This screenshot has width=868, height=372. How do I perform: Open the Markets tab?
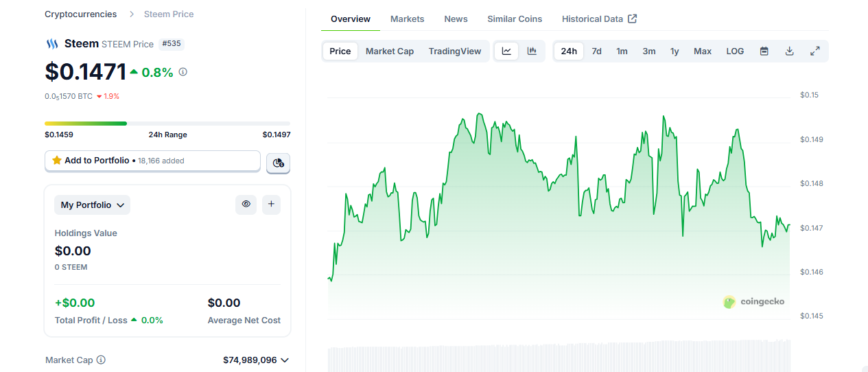(x=408, y=19)
